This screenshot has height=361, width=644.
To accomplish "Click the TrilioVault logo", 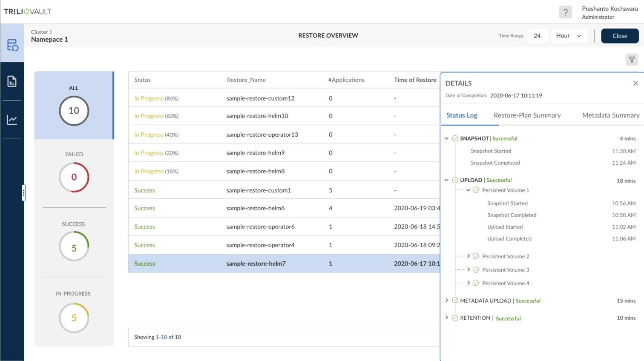I will click(x=28, y=11).
